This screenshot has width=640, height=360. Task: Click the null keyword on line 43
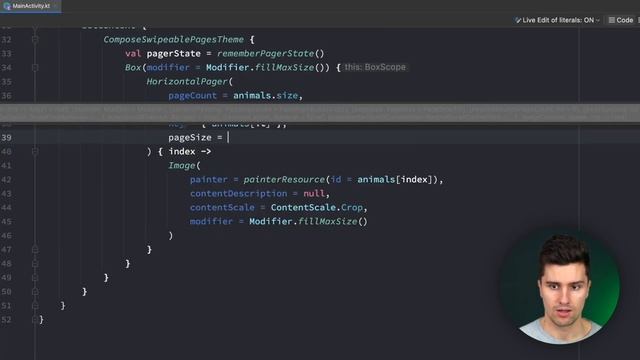click(314, 193)
